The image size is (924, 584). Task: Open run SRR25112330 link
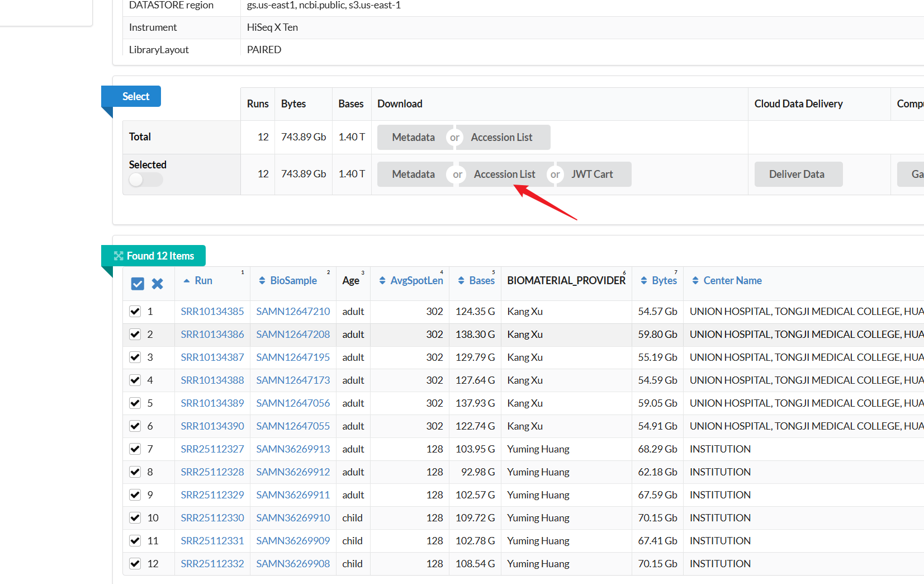[x=212, y=518]
